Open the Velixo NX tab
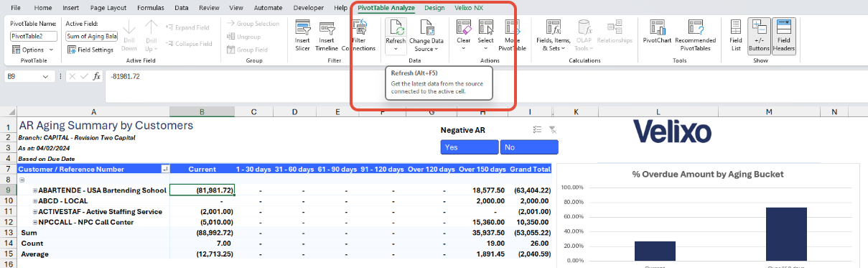The image size is (868, 268). click(x=468, y=7)
